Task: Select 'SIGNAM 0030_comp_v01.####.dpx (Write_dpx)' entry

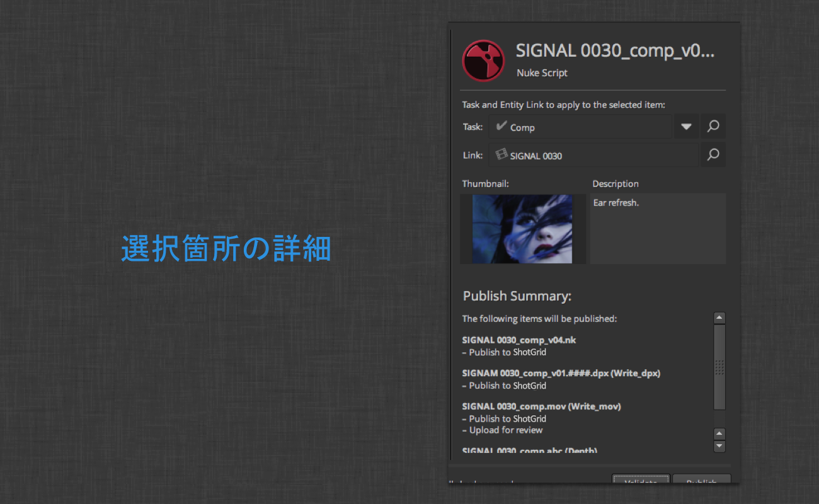Action: click(x=561, y=373)
